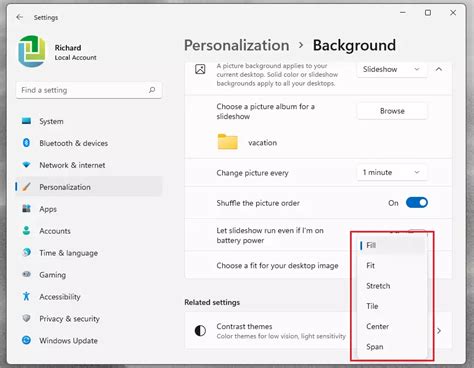Click the Personalization breadcrumb link
The width and height of the screenshot is (474, 368).
(237, 45)
